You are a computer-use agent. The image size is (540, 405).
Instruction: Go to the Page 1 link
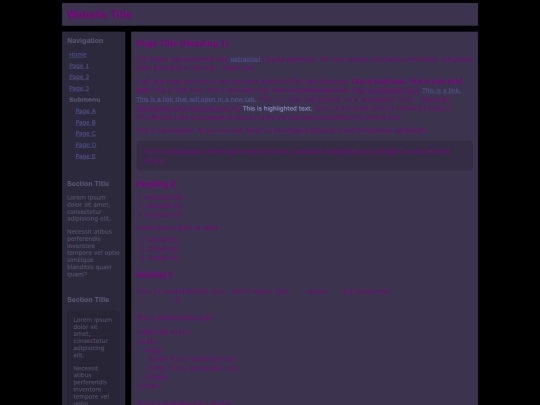point(79,66)
